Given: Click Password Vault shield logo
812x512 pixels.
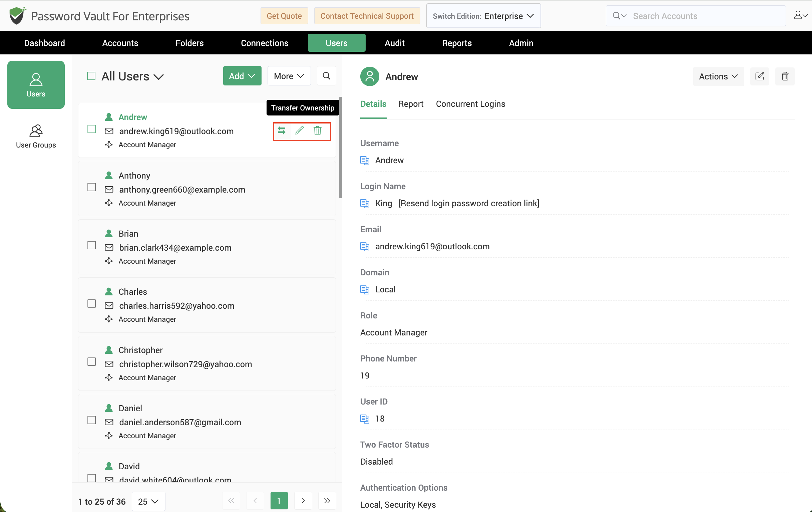Looking at the screenshot, I should pyautogui.click(x=17, y=15).
